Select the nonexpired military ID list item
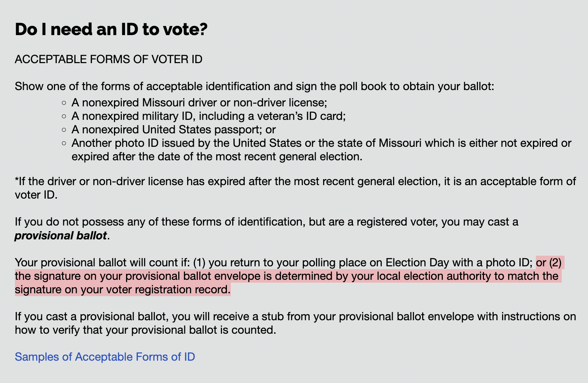 tap(208, 116)
